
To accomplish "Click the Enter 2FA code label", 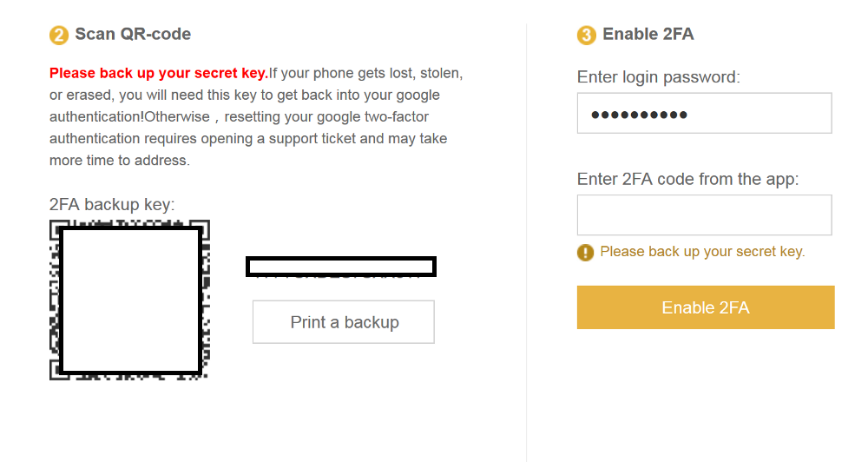I will pyautogui.click(x=687, y=180).
